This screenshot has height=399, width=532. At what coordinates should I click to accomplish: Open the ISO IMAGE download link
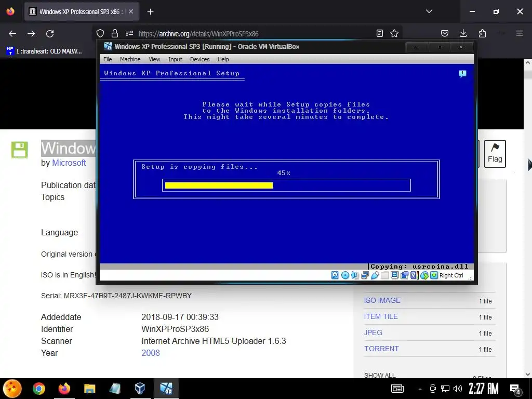(x=382, y=300)
